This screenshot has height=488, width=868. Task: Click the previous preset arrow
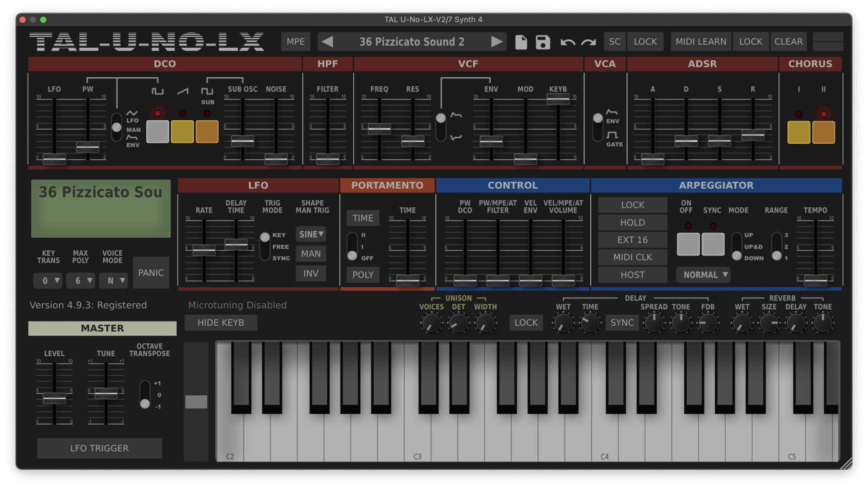[x=328, y=42]
